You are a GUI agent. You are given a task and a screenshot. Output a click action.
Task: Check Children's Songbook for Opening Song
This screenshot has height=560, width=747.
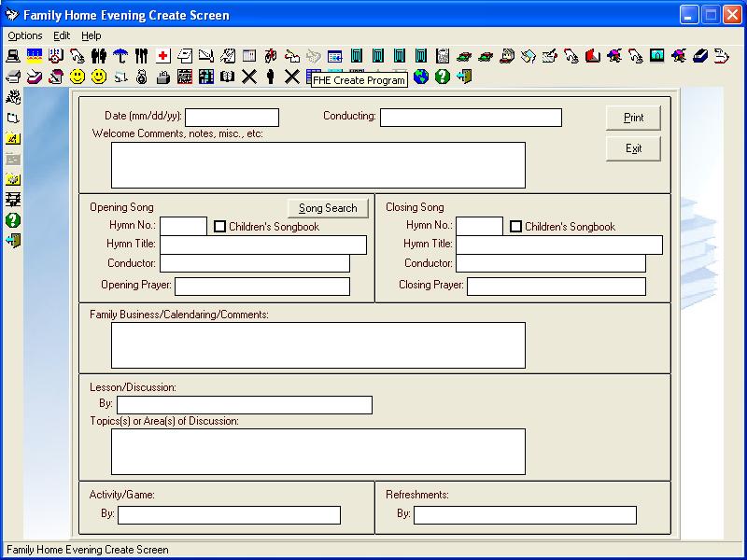[x=219, y=227]
